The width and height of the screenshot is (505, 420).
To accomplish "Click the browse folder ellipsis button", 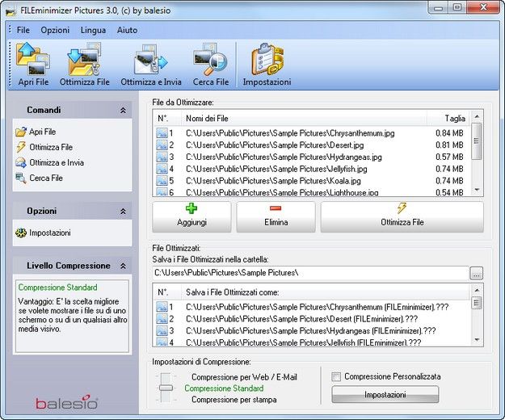I will (x=477, y=273).
